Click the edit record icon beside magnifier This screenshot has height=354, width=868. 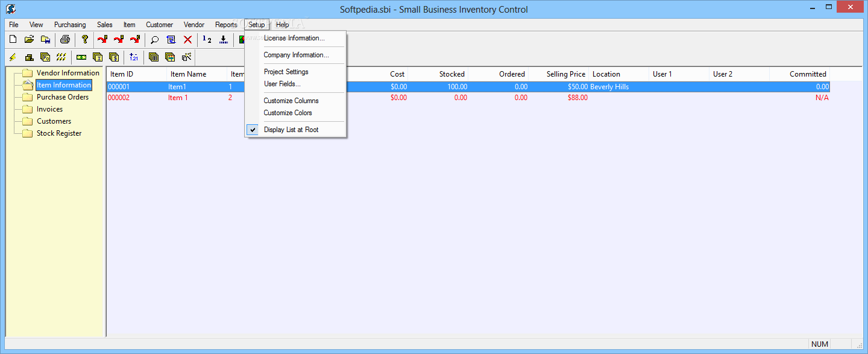(171, 40)
